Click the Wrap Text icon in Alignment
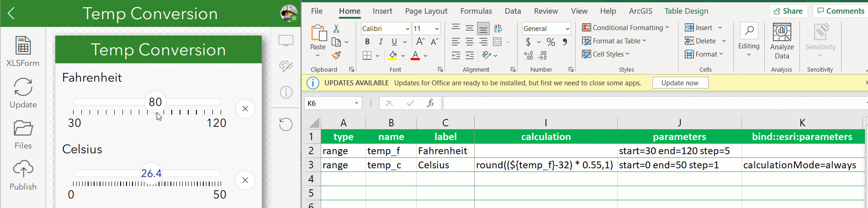 tap(498, 28)
